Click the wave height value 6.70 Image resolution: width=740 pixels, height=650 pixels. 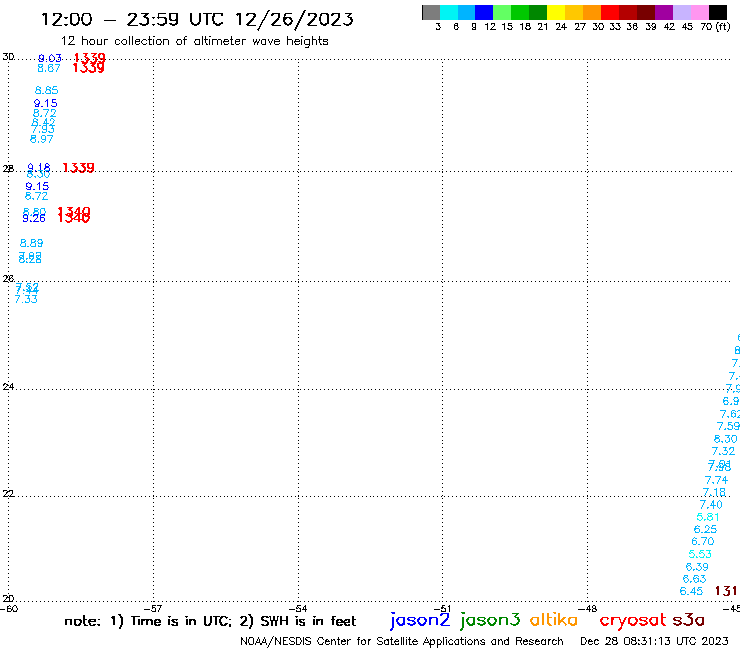coord(703,541)
